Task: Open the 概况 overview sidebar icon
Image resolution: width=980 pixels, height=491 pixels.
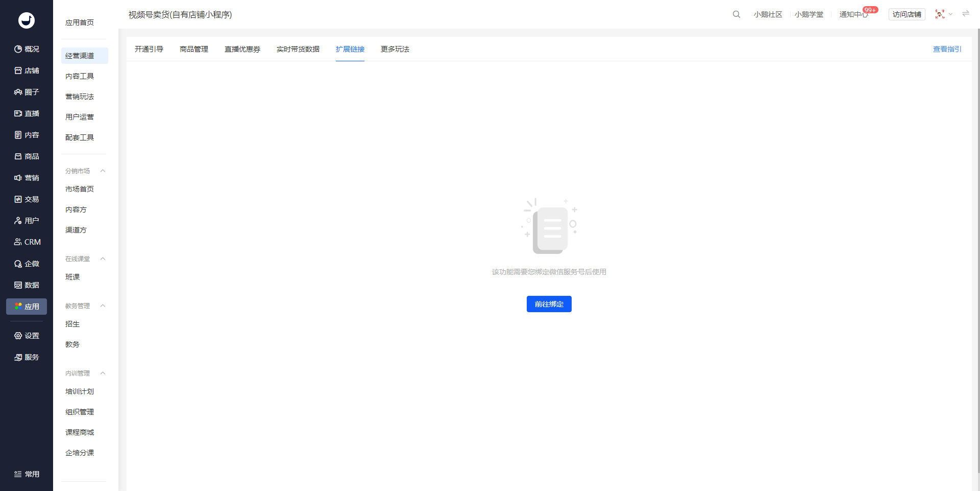Action: click(x=27, y=49)
